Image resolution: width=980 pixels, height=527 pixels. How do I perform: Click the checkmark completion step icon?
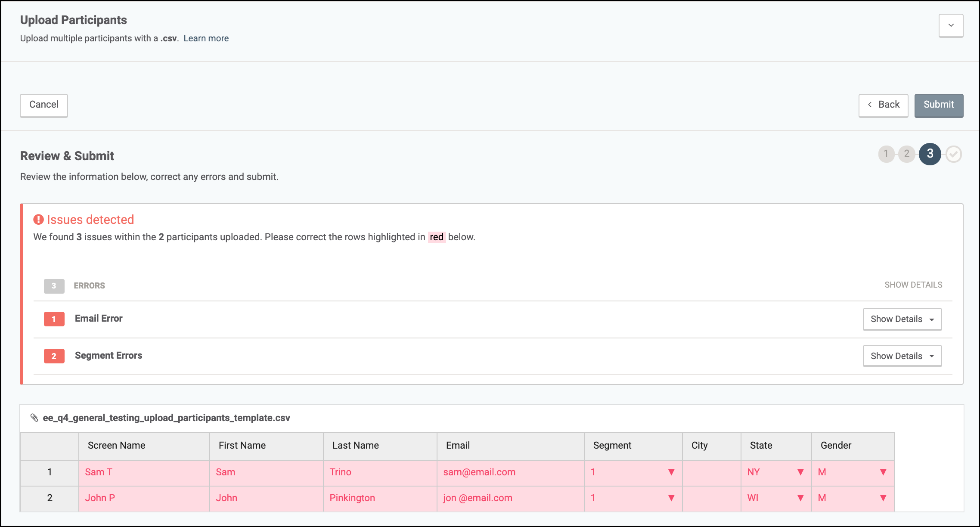point(954,154)
